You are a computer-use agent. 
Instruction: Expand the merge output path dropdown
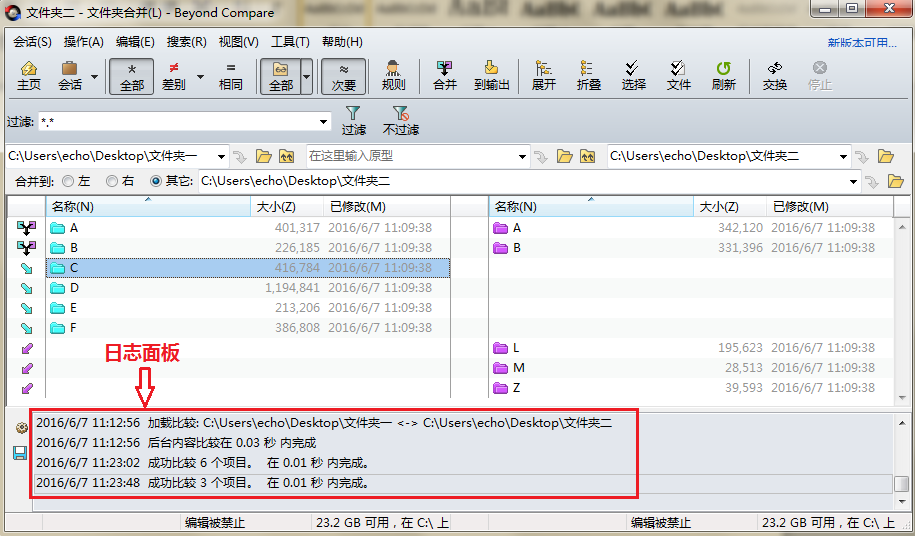point(853,181)
